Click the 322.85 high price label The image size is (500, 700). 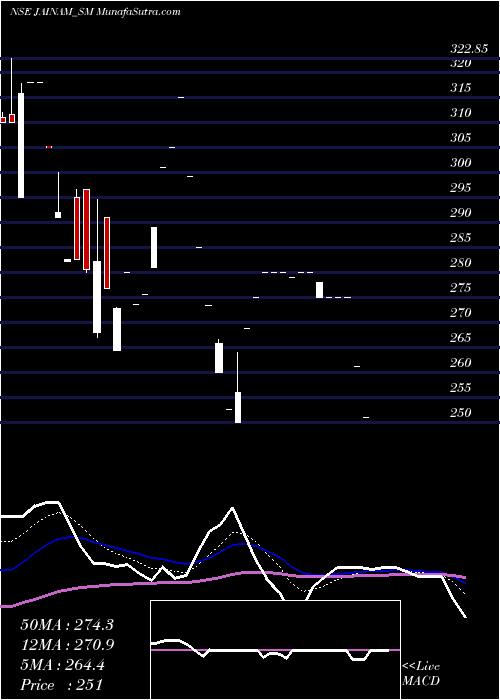click(469, 49)
